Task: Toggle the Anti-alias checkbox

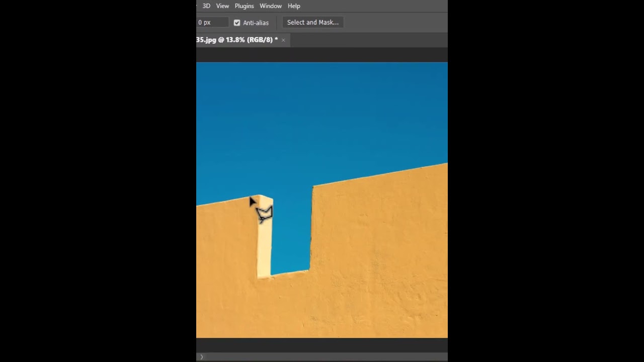Action: [237, 23]
